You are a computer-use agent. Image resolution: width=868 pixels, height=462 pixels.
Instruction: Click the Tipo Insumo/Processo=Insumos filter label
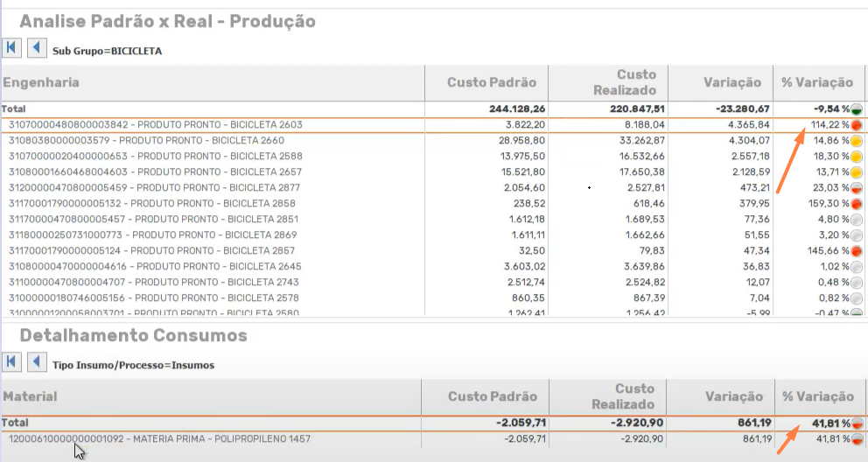click(133, 365)
